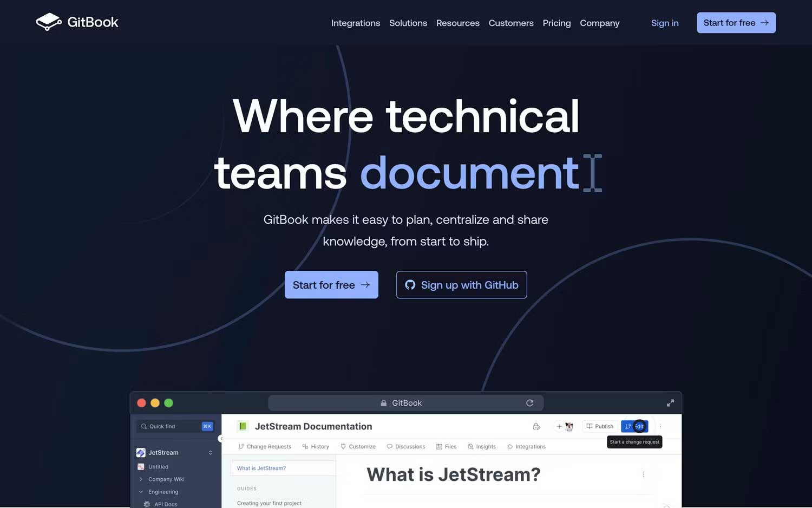Switch to the History tab
This screenshot has height=508, width=812.
coord(316,447)
